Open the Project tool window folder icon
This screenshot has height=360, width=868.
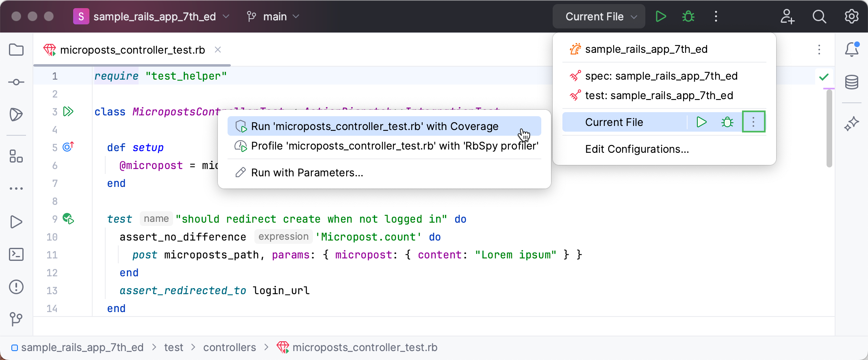(16, 50)
